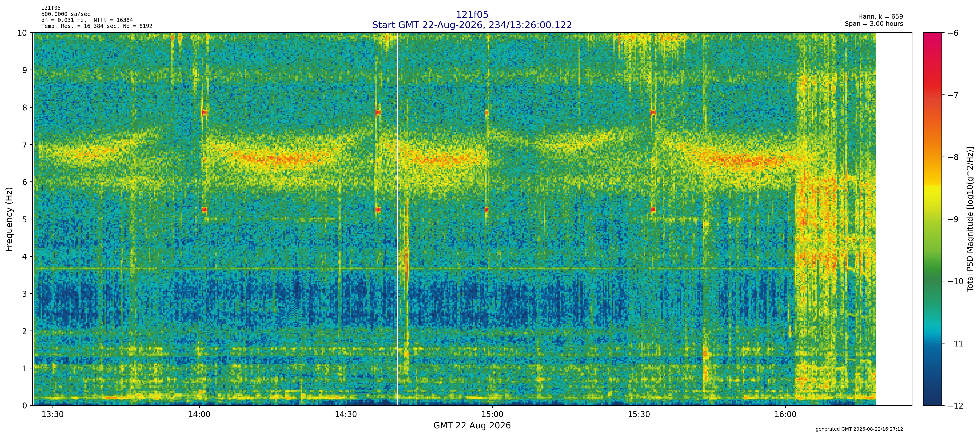The height and width of the screenshot is (437, 980).
Task: Click the "13:30" time axis tick label
Action: 53,414
